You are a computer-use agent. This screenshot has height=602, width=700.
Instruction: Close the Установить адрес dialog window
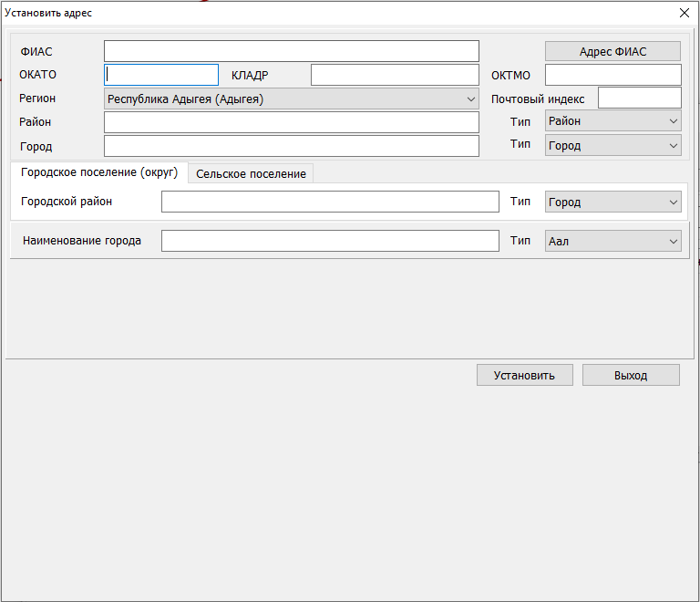(x=684, y=13)
